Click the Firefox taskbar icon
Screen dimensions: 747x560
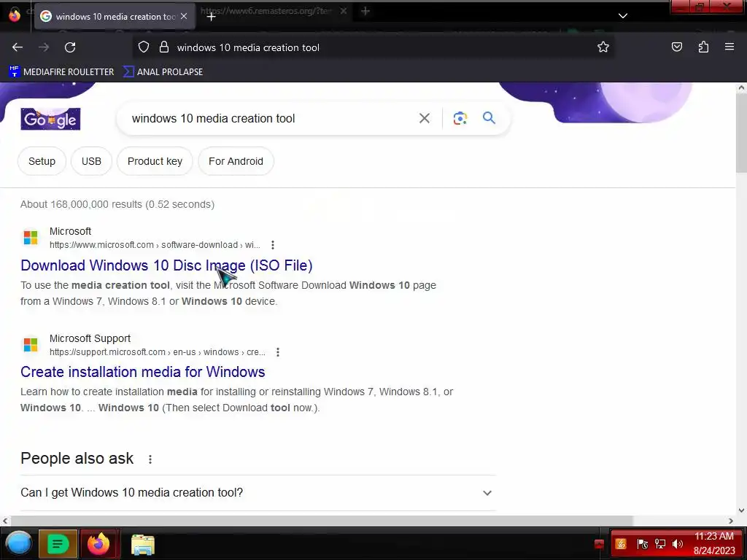tap(99, 544)
